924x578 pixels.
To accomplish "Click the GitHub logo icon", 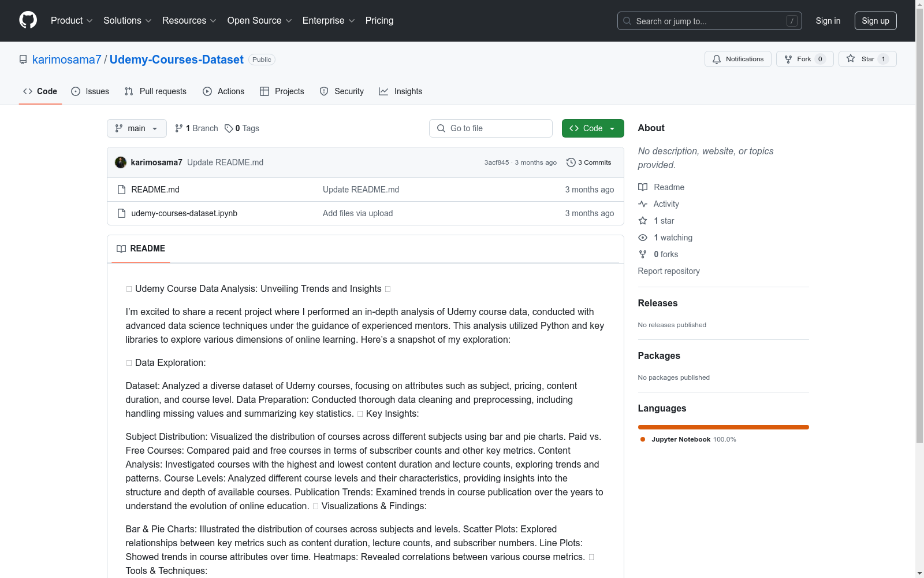I will (28, 20).
